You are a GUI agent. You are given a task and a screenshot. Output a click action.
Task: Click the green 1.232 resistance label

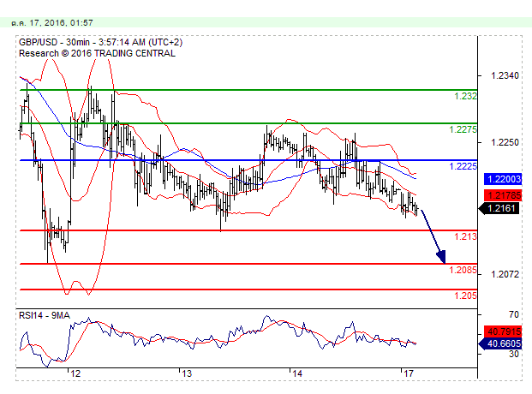tap(465, 96)
